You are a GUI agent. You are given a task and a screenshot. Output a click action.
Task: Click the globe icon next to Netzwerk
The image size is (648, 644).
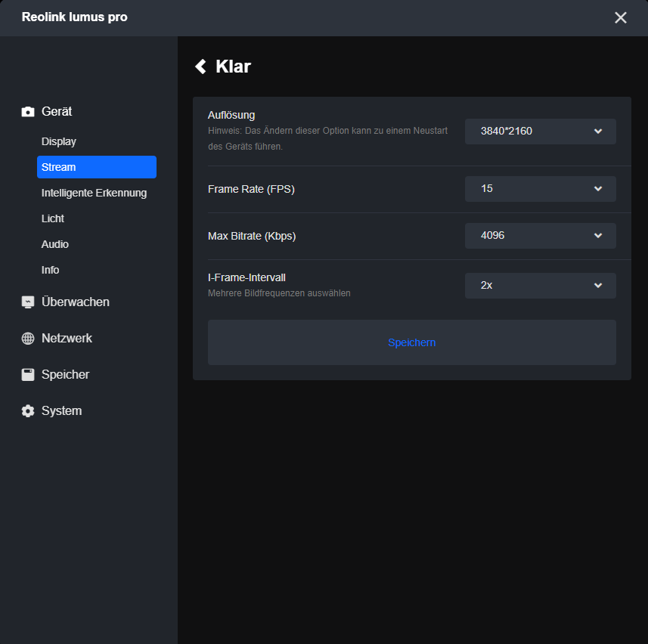pyautogui.click(x=28, y=339)
